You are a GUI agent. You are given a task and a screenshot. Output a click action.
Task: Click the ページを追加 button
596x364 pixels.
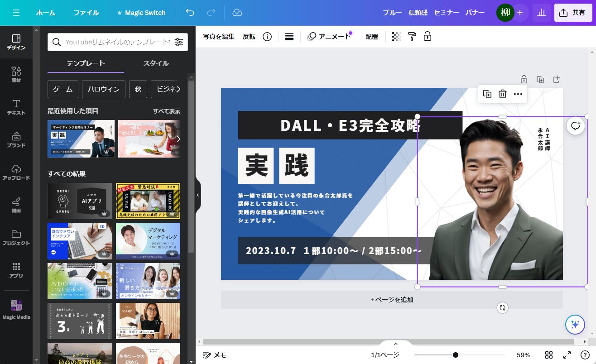click(x=392, y=300)
